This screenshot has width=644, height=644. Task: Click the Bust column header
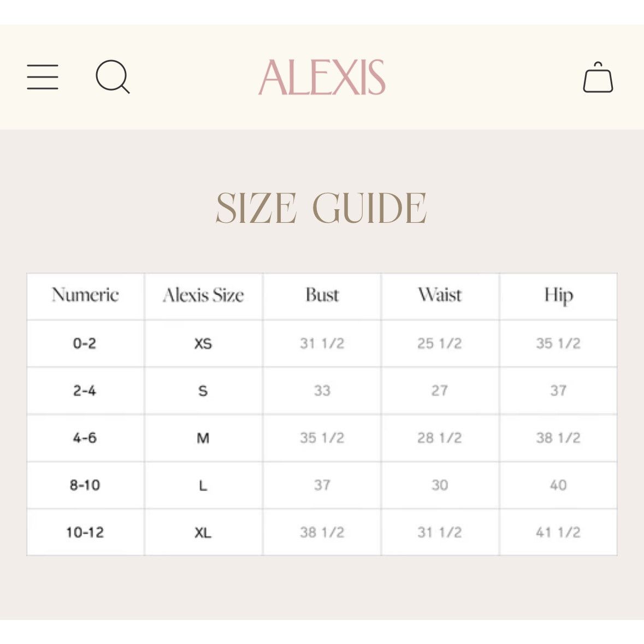point(322,296)
